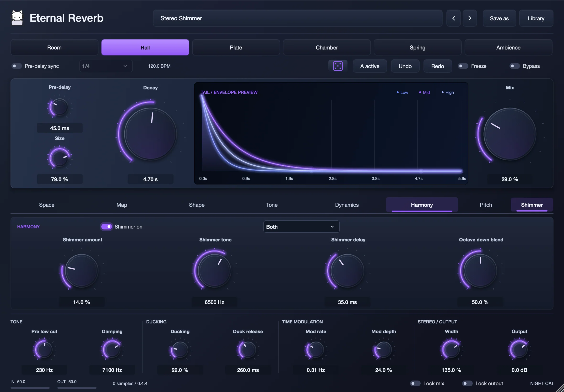Click the 120.0 BPM tempo value
Image resolution: width=564 pixels, height=392 pixels.
coord(159,66)
